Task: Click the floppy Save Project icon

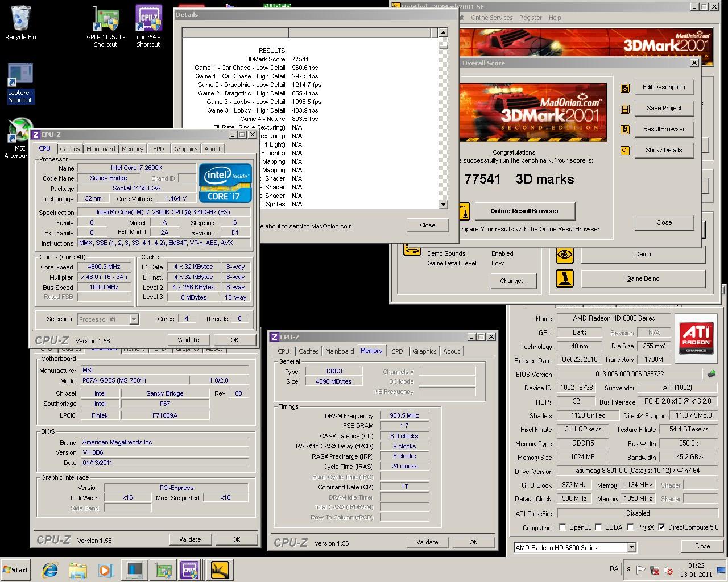Action: [x=625, y=109]
